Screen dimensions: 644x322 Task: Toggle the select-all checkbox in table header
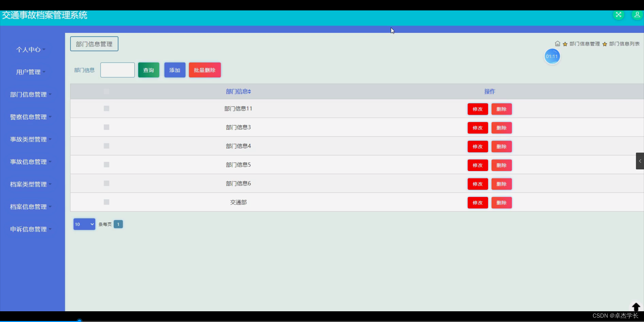coord(106,91)
